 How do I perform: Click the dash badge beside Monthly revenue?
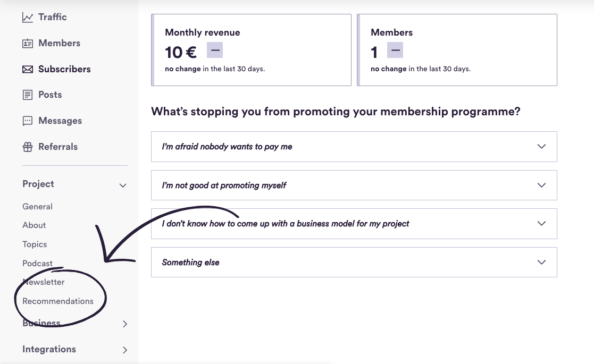tap(215, 50)
